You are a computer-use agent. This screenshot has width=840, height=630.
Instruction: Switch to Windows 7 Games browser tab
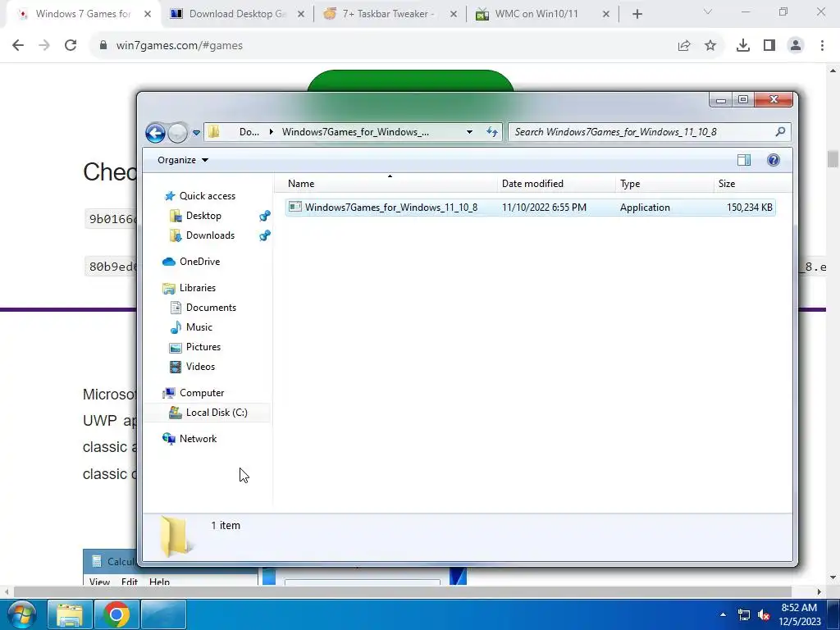[x=83, y=14]
